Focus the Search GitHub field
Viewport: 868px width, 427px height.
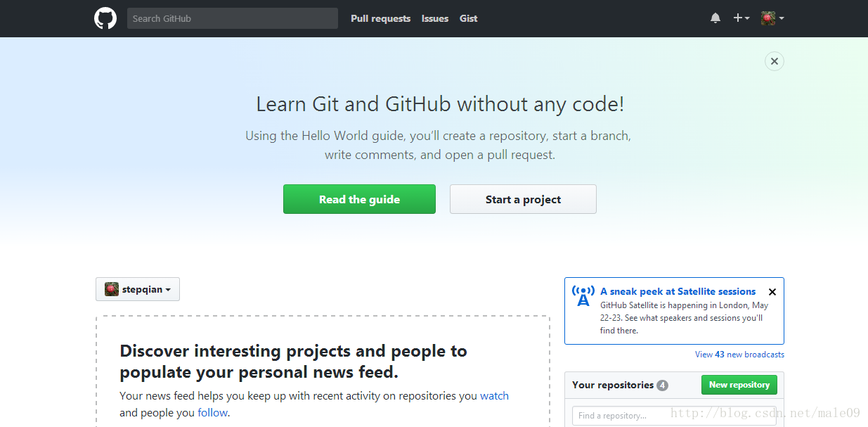coord(233,18)
